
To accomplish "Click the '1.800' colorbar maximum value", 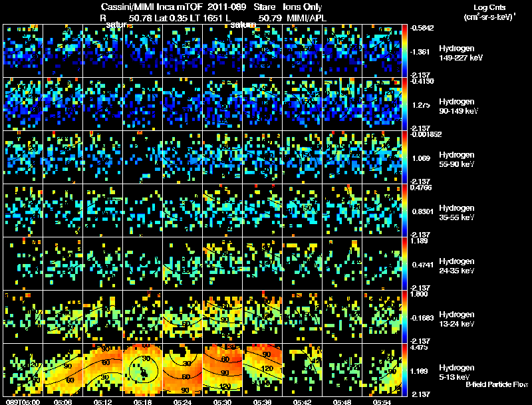I will pos(419,294).
